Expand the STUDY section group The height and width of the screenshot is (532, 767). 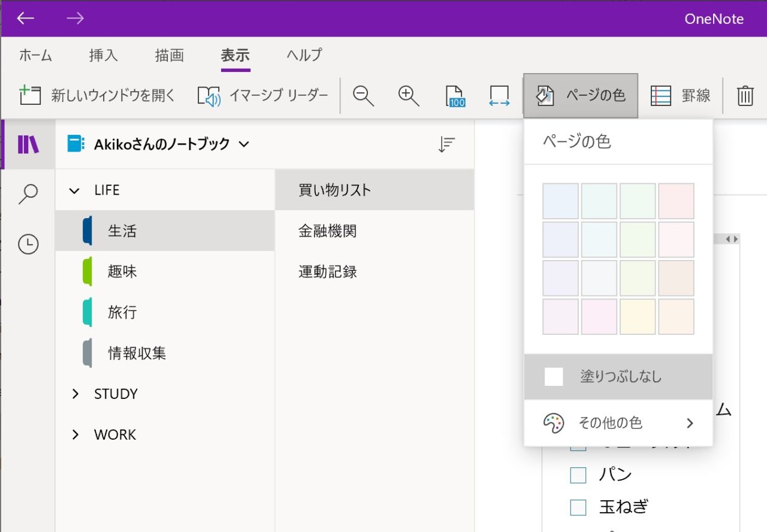[x=76, y=394]
